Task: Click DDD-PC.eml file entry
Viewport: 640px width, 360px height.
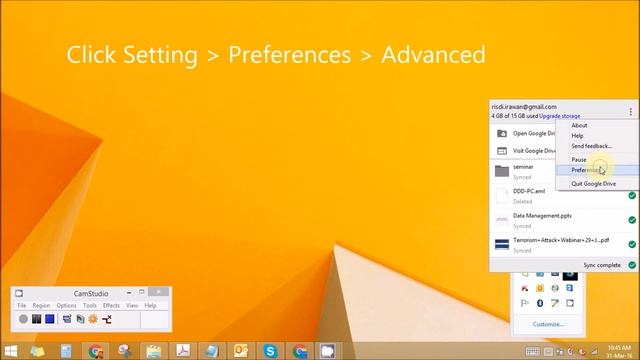Action: pos(563,196)
